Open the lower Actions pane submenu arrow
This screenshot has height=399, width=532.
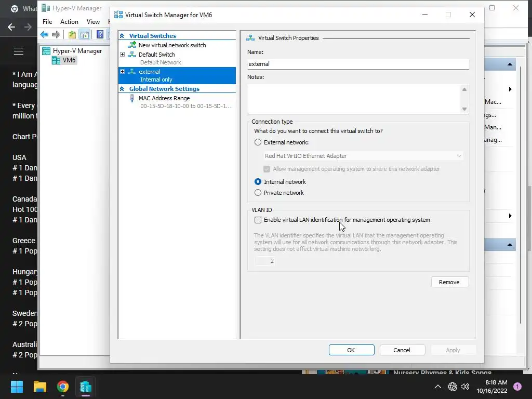click(510, 216)
